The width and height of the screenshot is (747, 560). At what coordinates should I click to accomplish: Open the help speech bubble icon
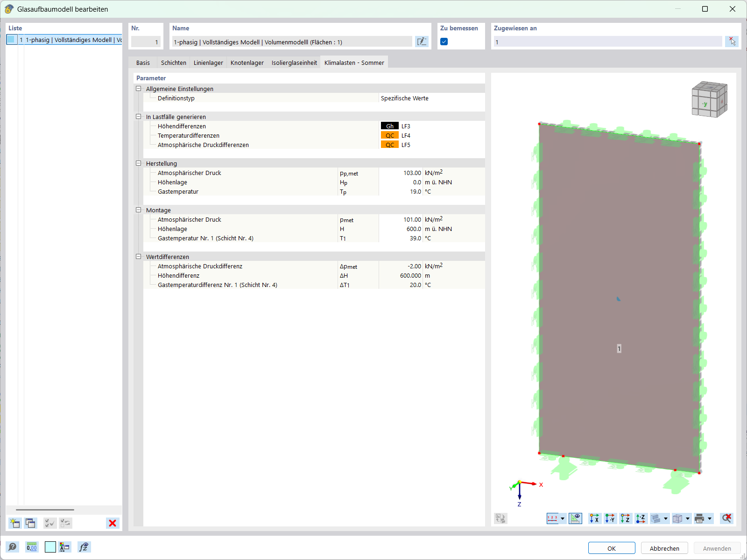[13, 547]
